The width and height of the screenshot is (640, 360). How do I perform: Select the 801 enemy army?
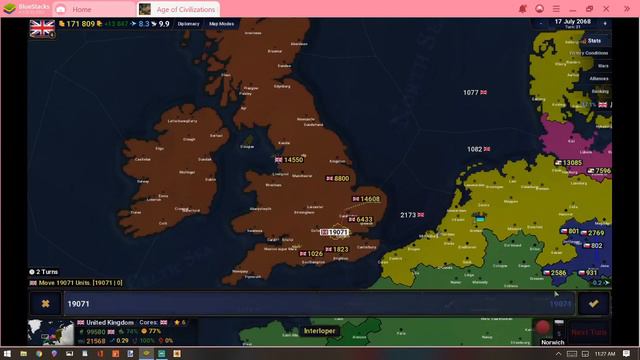(x=570, y=231)
